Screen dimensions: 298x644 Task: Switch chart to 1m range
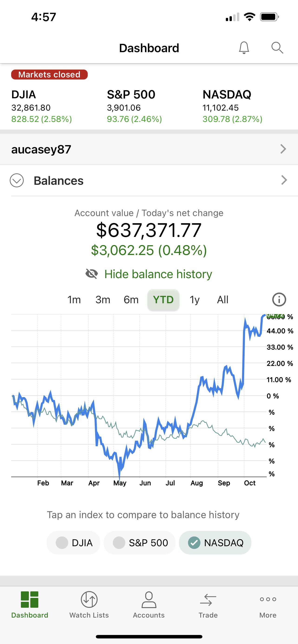(74, 300)
